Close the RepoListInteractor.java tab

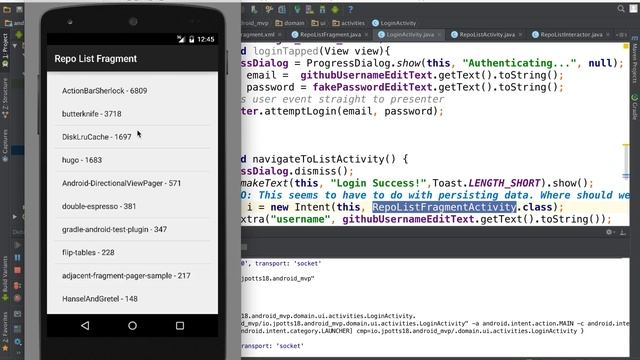pyautogui.click(x=607, y=35)
